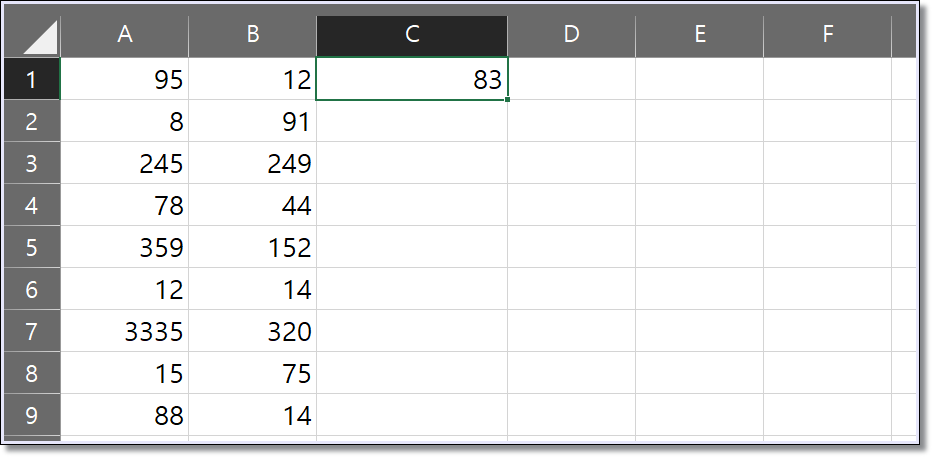932x472 pixels.
Task: Select column A header
Action: [x=125, y=36]
